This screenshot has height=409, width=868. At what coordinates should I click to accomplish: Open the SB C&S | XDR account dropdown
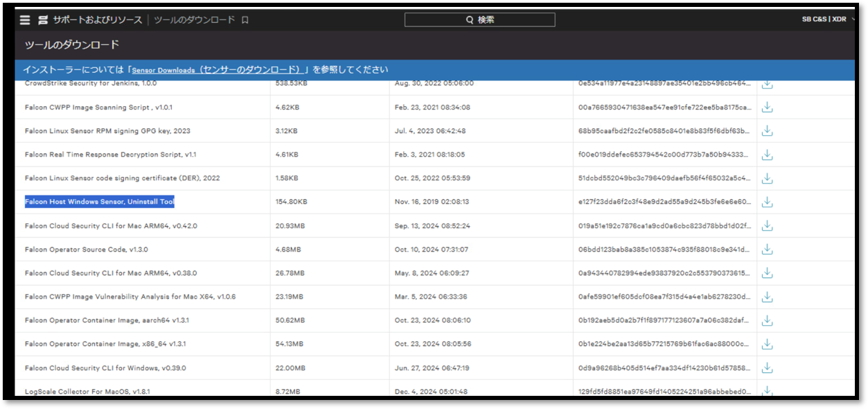(828, 19)
